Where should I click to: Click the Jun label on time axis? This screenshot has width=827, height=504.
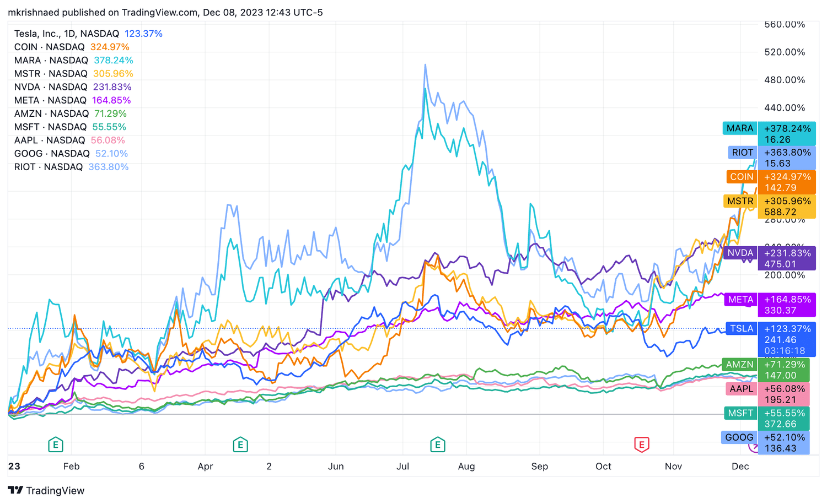[x=336, y=466]
